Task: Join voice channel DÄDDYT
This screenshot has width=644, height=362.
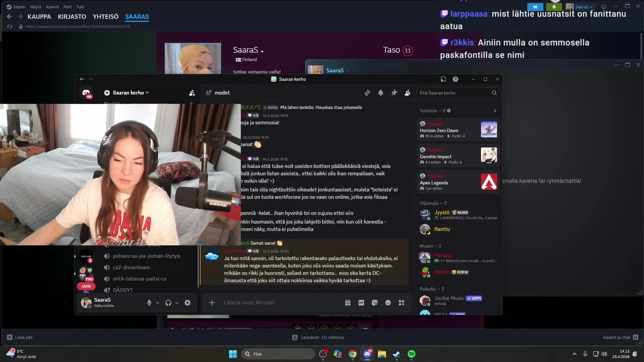Action: [119, 290]
